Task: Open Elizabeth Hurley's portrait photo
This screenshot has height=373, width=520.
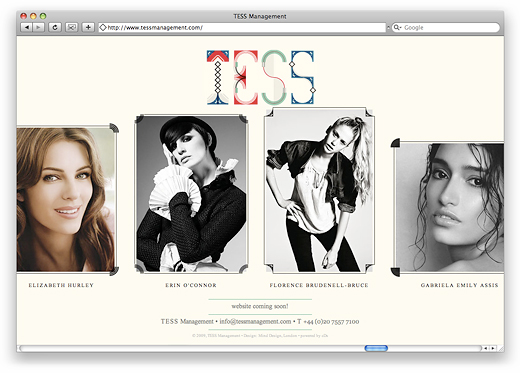Action: [66, 199]
